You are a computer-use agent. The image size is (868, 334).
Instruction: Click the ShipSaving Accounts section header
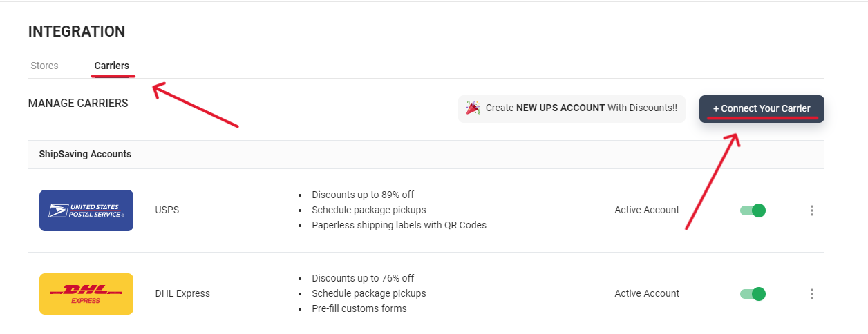(x=85, y=154)
